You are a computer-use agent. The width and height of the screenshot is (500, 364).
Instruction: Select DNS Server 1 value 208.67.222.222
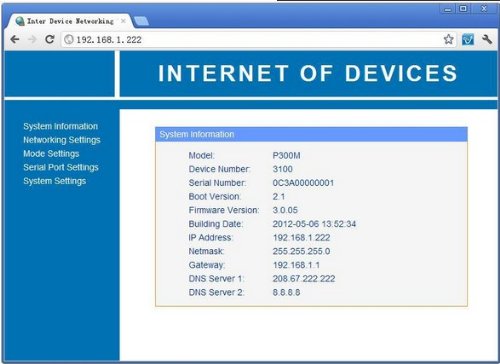click(x=304, y=279)
